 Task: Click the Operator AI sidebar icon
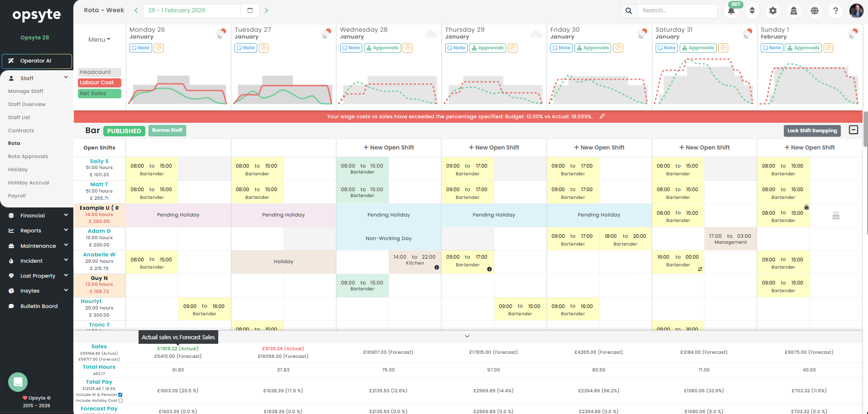pos(11,60)
